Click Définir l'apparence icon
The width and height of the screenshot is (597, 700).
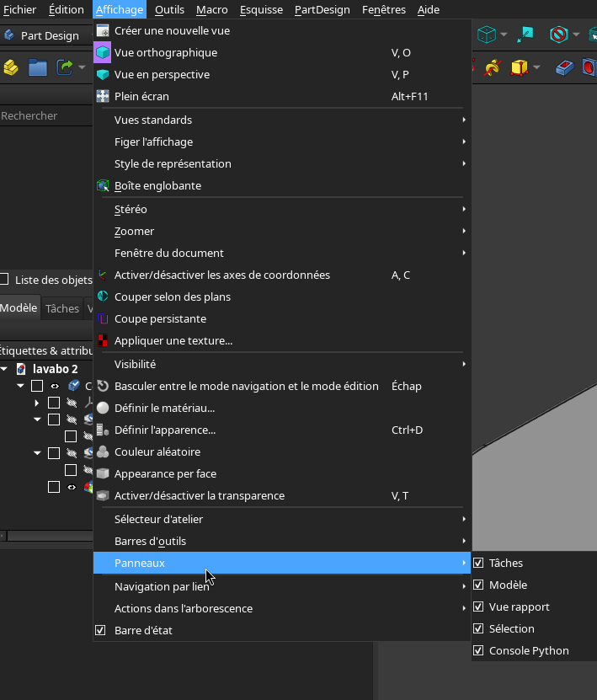103,430
